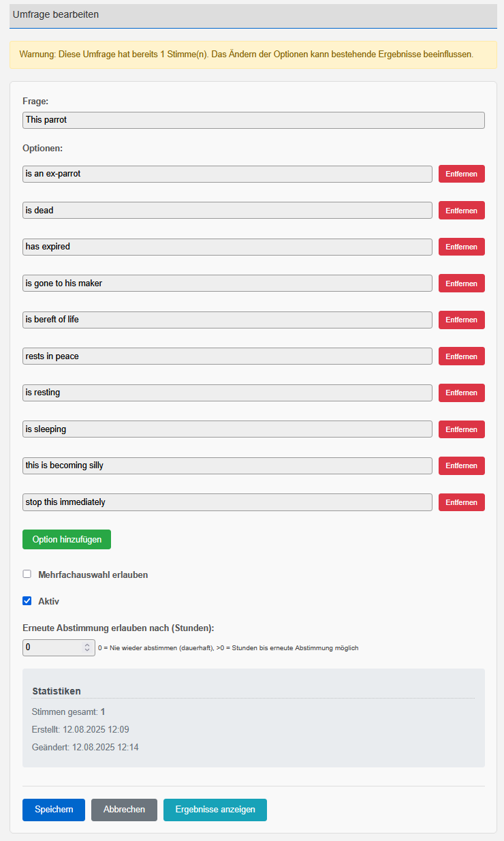This screenshot has width=504, height=841.
Task: Edit the 'is gone to his maker' field
Action: 227,283
